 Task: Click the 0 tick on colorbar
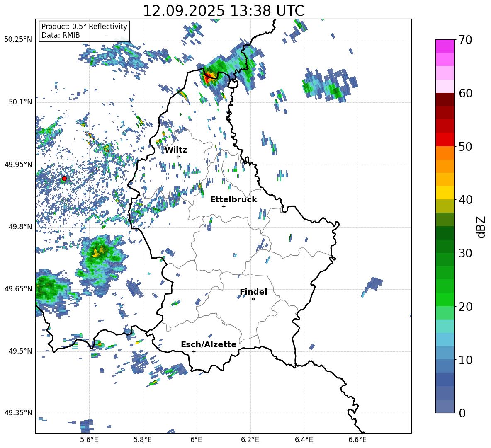(x=462, y=413)
